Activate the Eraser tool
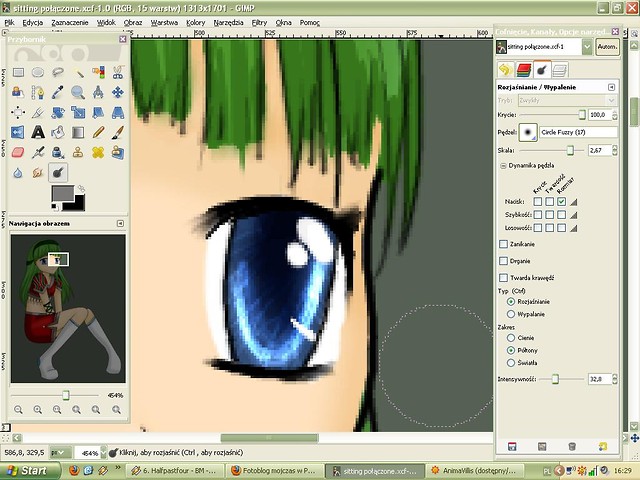 point(18,152)
